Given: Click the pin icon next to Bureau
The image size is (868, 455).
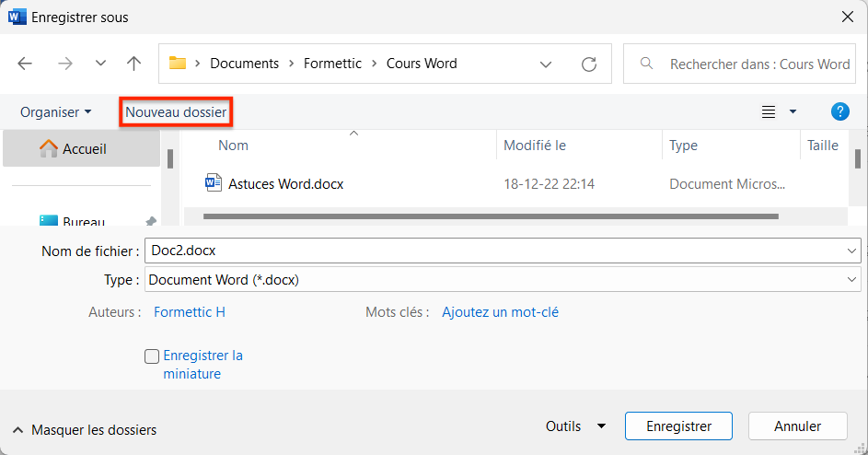Looking at the screenshot, I should (151, 221).
